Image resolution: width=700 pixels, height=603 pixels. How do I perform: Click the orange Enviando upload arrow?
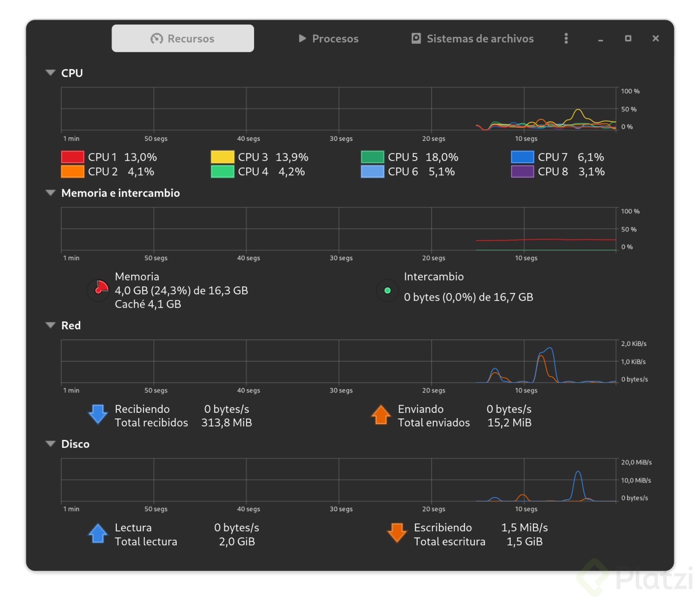tap(381, 416)
